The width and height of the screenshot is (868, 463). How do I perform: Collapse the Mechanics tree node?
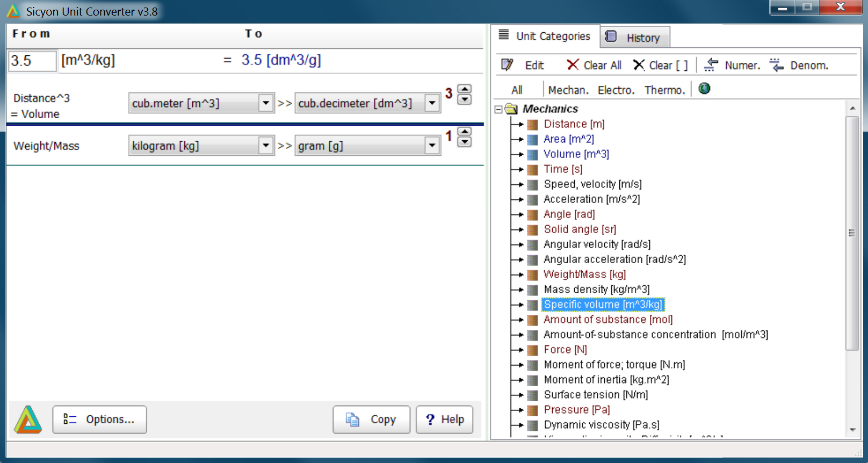click(x=498, y=109)
